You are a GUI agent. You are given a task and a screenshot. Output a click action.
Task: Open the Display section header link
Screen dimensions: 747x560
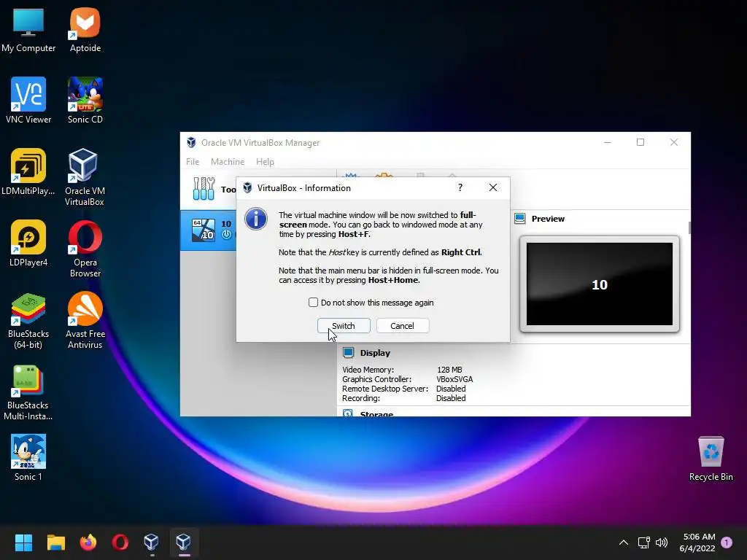pyautogui.click(x=375, y=353)
